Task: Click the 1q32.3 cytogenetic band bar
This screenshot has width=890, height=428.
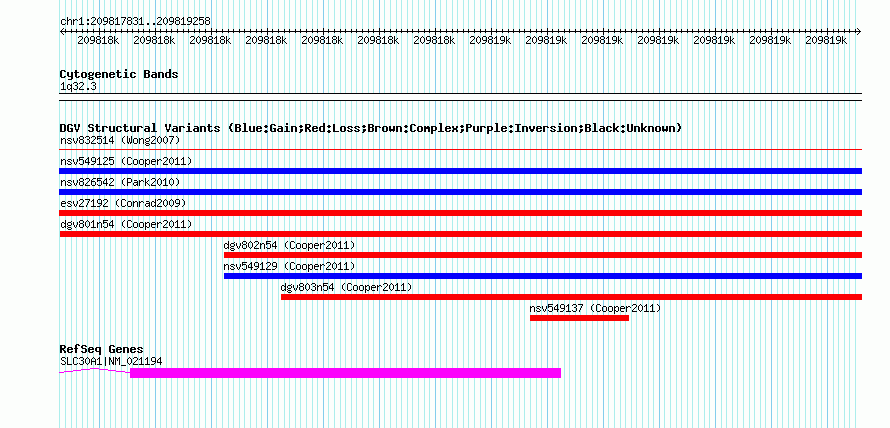Action: click(x=460, y=97)
